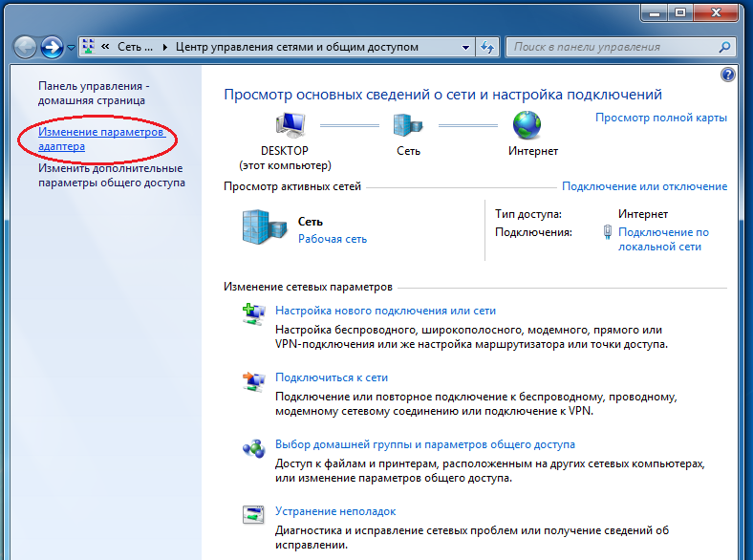
Task: Click the Back navigation arrow button
Action: [25, 47]
